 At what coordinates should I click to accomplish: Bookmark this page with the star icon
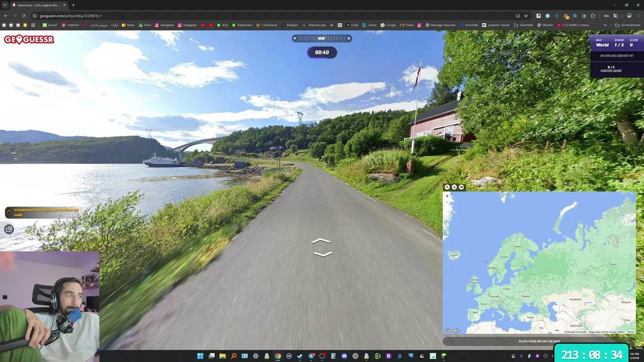tap(526, 16)
